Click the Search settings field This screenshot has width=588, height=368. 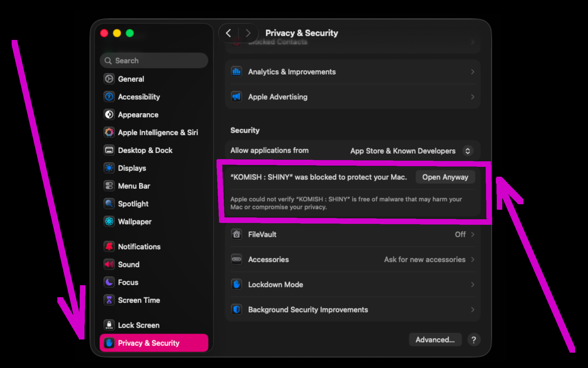[154, 60]
